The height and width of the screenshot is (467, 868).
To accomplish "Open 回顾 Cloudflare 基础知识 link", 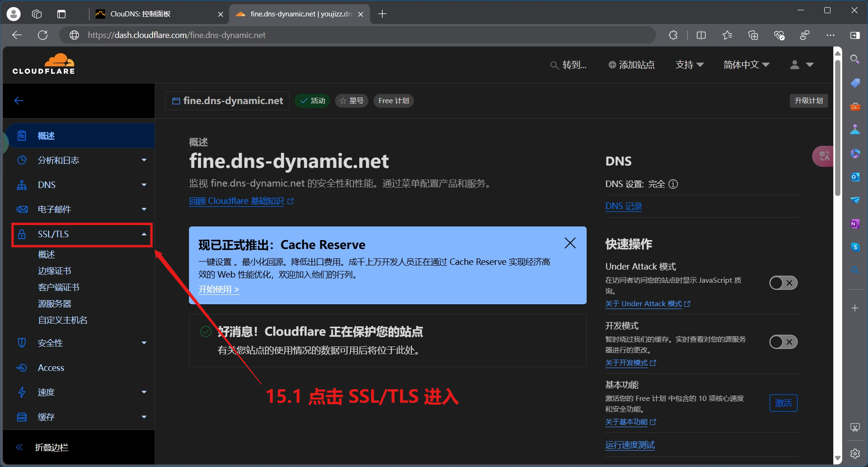I will (241, 201).
